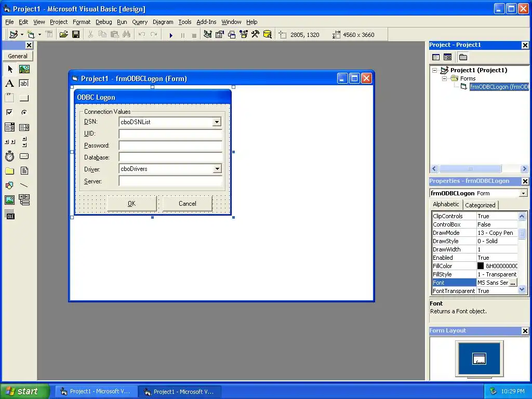
Task: Click the Open Project toolbar icon
Action: pos(63,35)
